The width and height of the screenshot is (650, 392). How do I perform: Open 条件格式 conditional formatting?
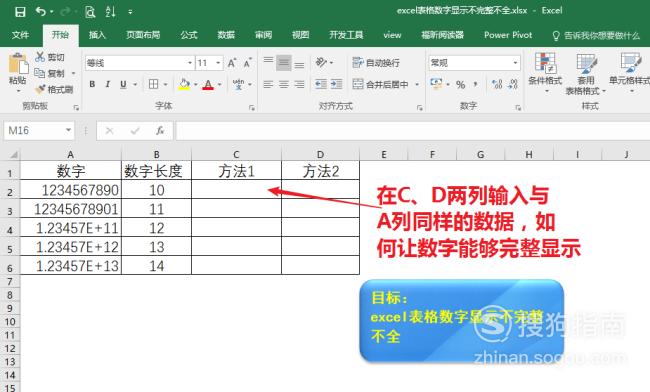pyautogui.click(x=545, y=73)
